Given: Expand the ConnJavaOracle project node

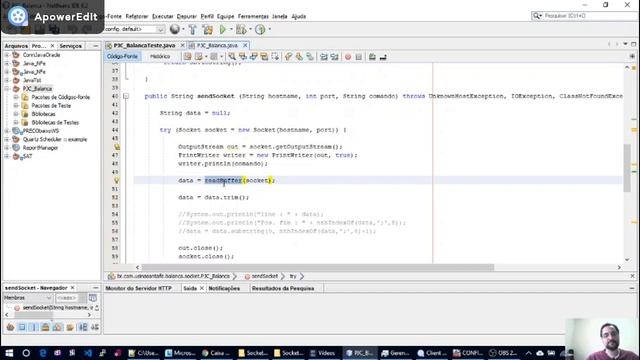Looking at the screenshot, I should point(7,55).
